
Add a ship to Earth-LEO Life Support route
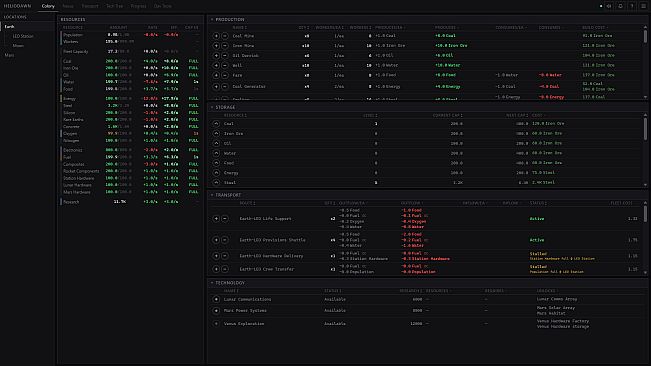pyautogui.click(x=216, y=219)
